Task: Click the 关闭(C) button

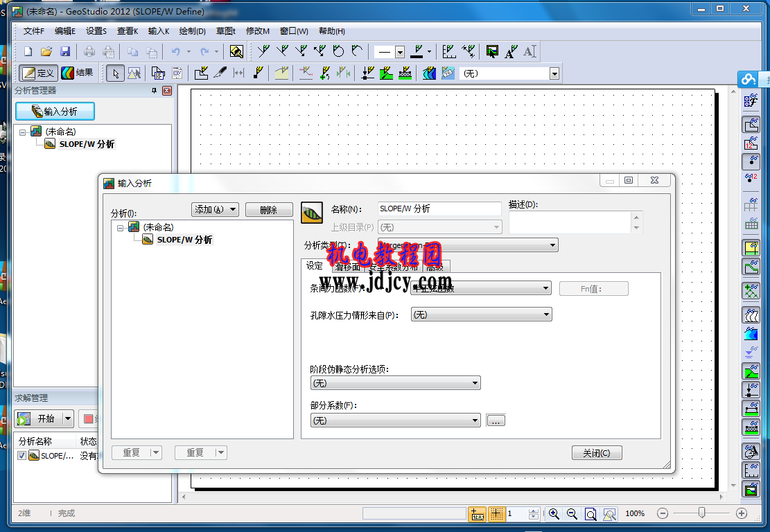Action: click(597, 452)
